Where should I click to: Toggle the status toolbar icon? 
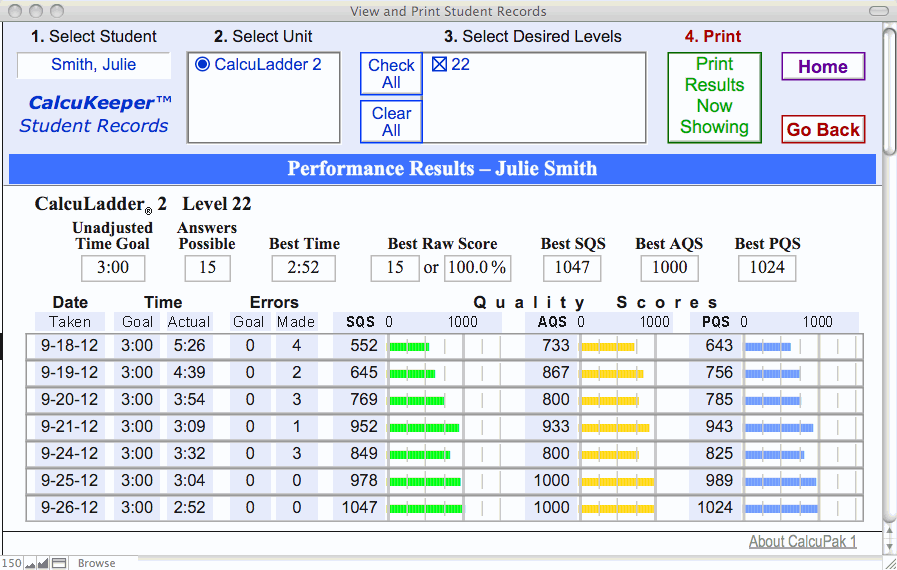(59, 564)
